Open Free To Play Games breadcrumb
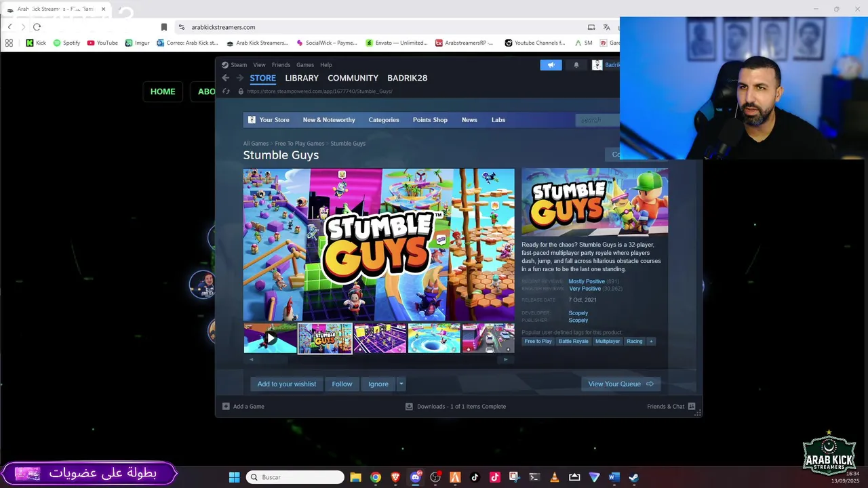Viewport: 868px width, 488px height. tap(299, 144)
